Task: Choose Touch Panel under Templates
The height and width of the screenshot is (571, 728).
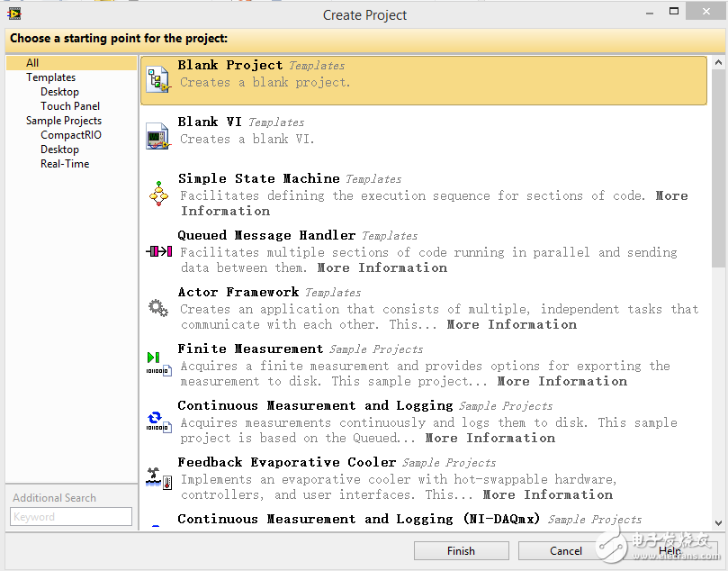Action: click(x=69, y=106)
